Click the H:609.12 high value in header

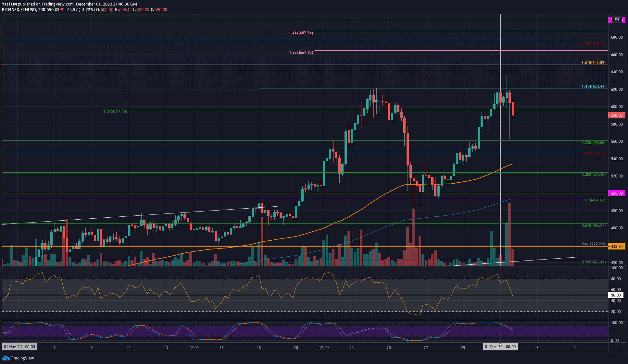[123, 10]
